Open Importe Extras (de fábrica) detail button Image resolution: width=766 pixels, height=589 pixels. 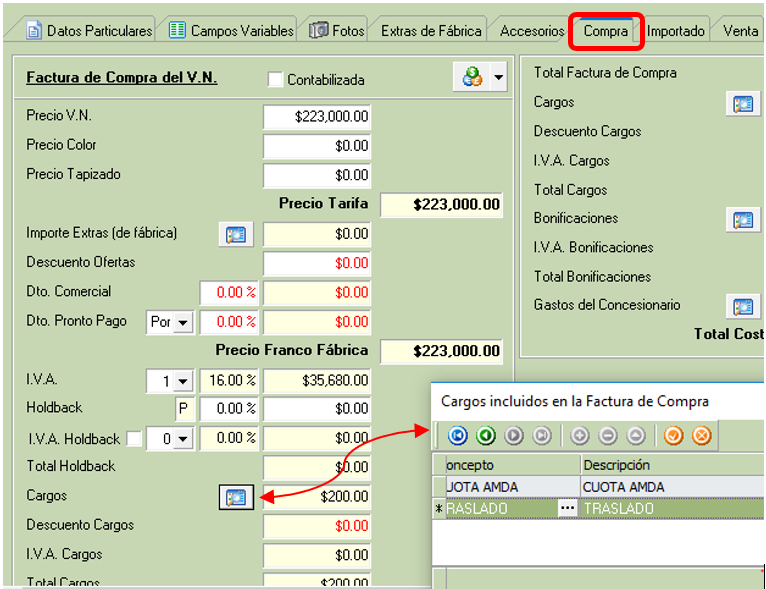[x=235, y=234]
